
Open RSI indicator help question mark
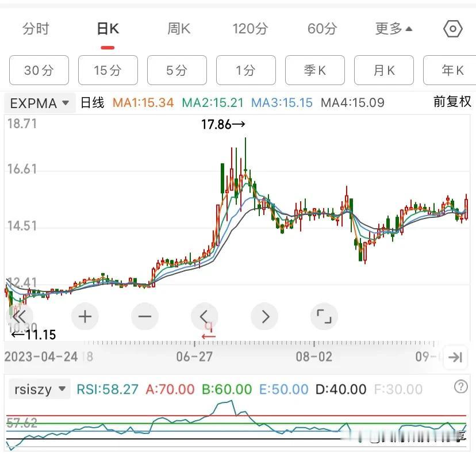(x=460, y=386)
